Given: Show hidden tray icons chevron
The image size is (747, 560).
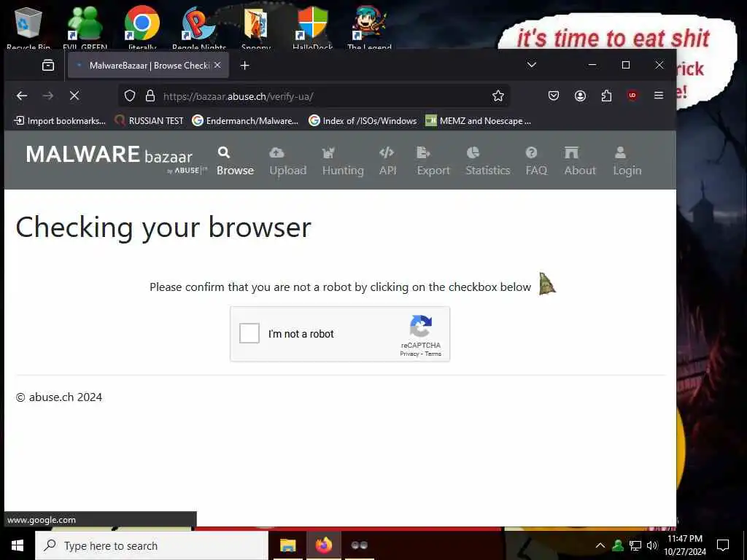Looking at the screenshot, I should pos(600,545).
